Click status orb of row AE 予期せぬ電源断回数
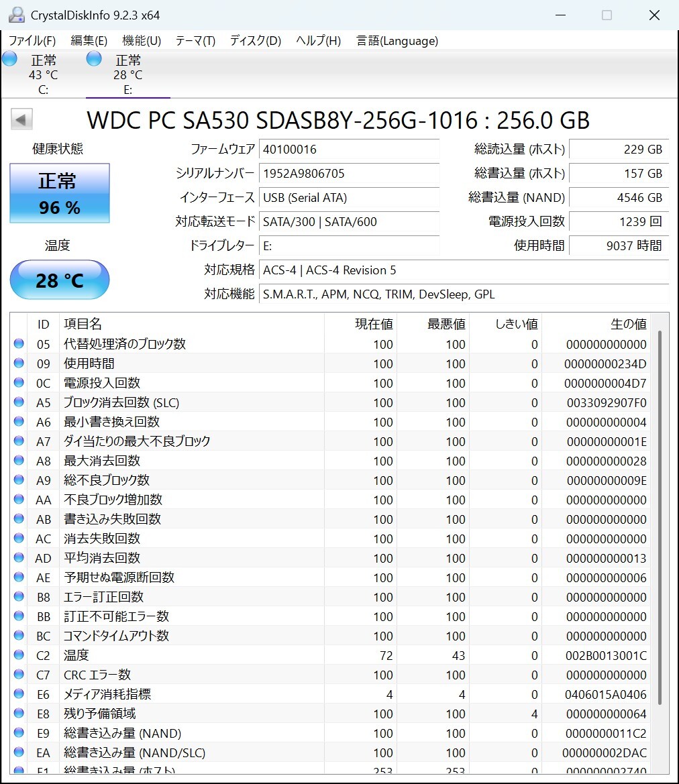 click(19, 577)
